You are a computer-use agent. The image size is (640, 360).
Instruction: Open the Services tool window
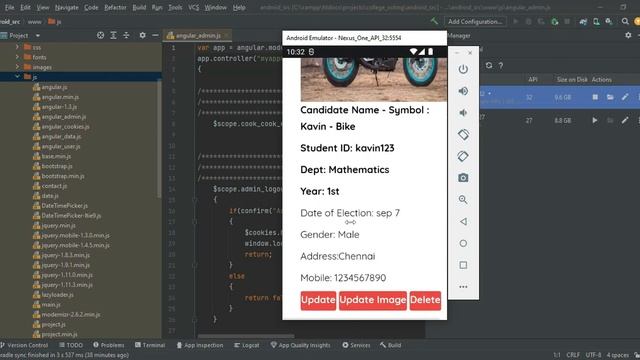click(356, 345)
